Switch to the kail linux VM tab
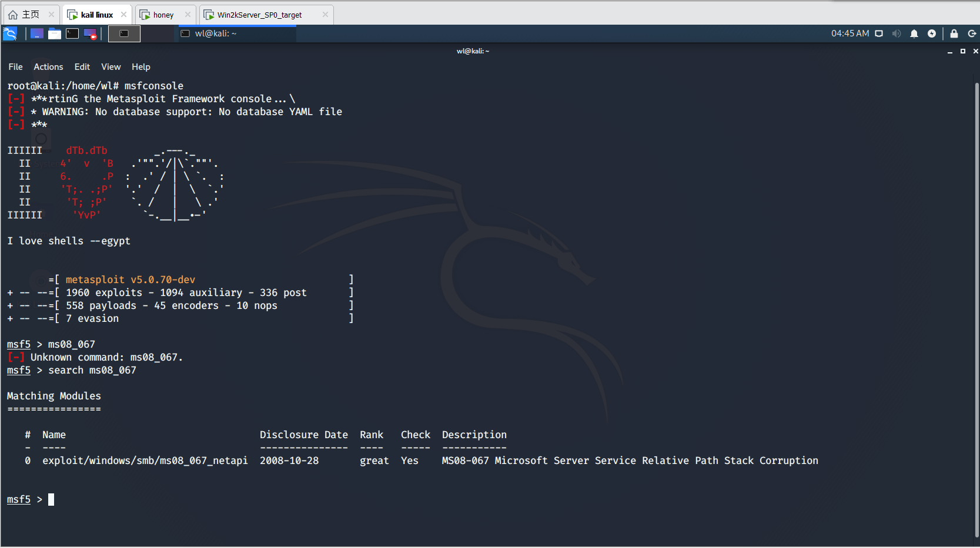Image resolution: width=980 pixels, height=548 pixels. (96, 15)
